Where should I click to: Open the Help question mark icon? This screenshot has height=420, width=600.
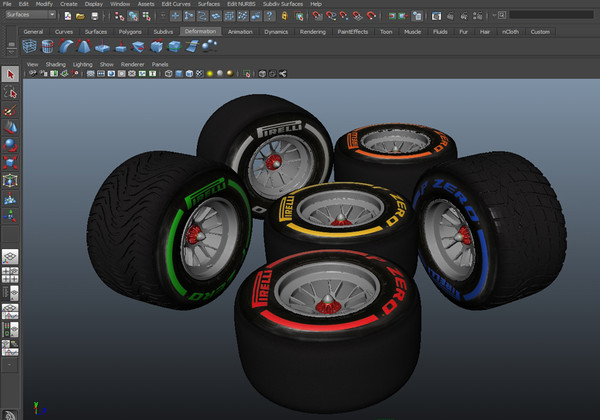[270, 16]
